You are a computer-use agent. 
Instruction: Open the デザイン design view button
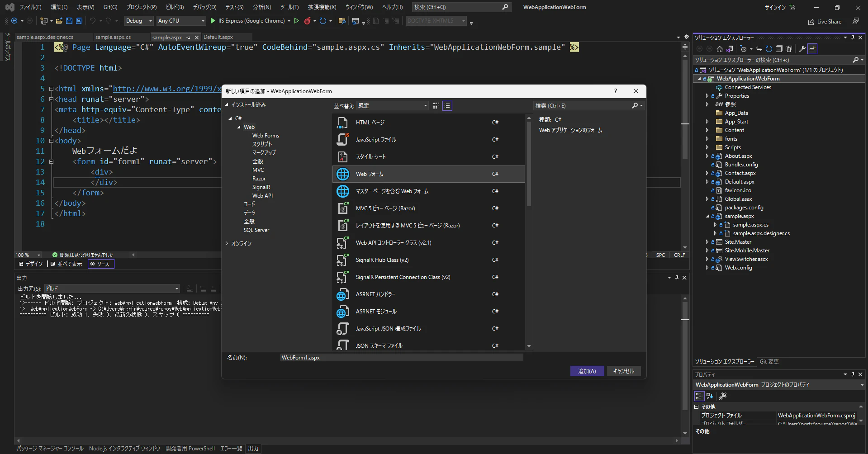click(31, 264)
